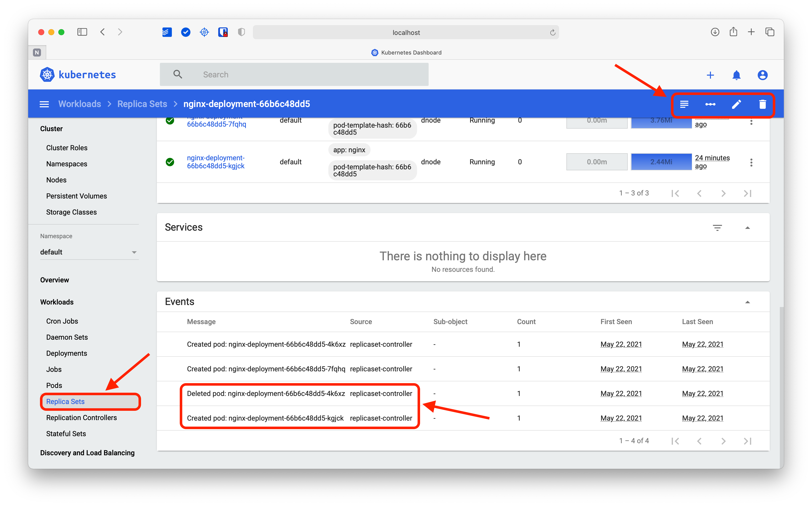The image size is (812, 506).
Task: Open Nodes in sidebar
Action: click(56, 180)
